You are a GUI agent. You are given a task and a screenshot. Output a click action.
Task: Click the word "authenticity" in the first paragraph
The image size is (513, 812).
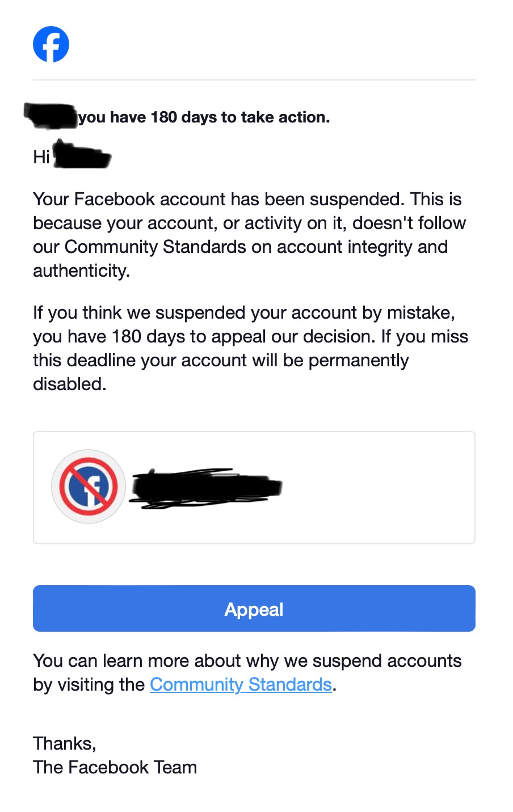81,270
